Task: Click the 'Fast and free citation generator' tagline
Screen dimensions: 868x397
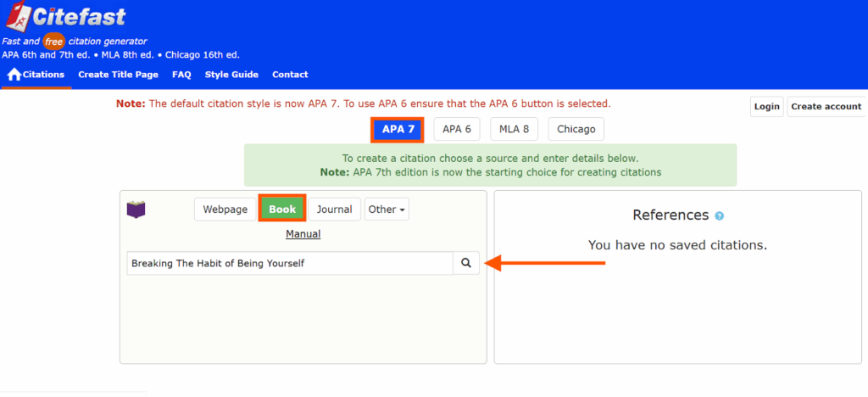Action: (75, 42)
